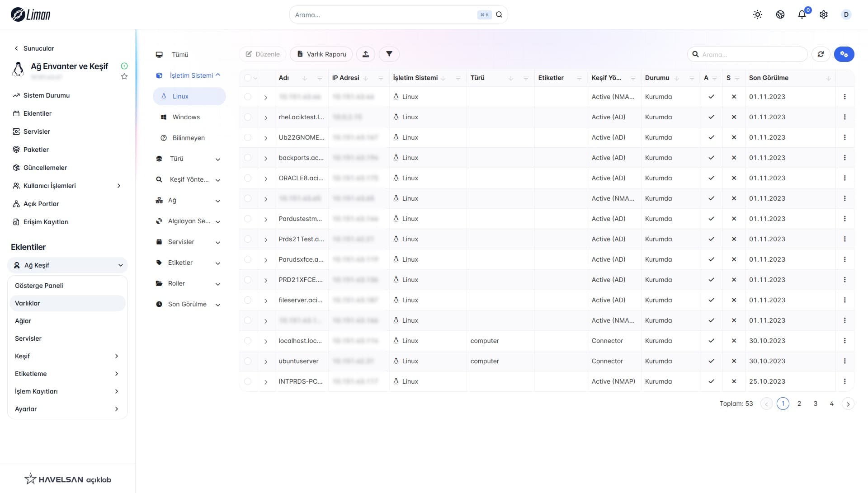This screenshot has height=493, width=868.
Task: Favorite the server with the star icon
Action: tap(124, 77)
